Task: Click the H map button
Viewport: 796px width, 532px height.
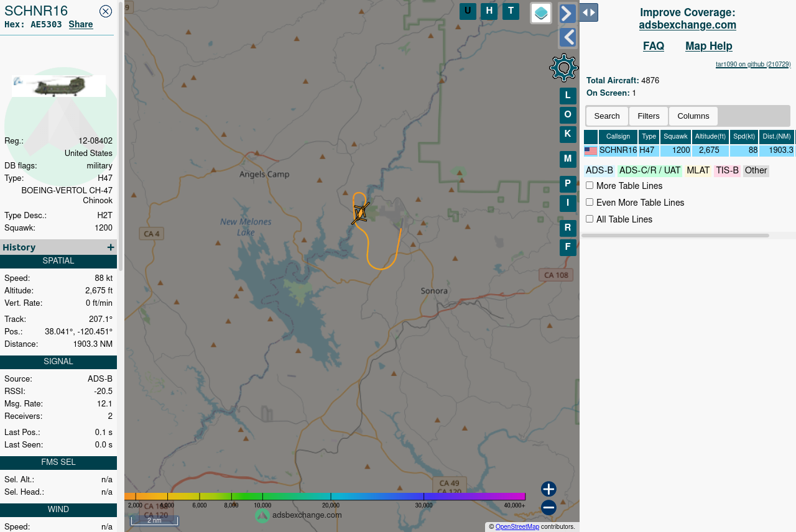Action: [489, 11]
